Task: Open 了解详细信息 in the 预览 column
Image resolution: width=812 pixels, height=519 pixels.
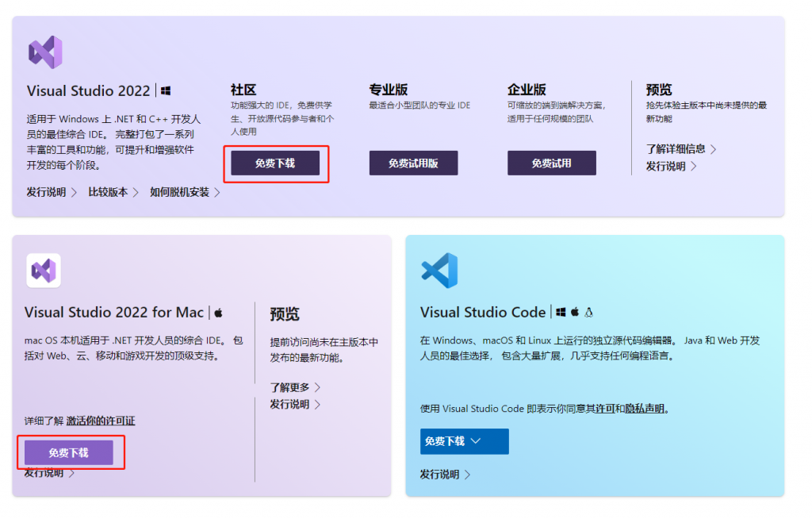Action: [681, 149]
